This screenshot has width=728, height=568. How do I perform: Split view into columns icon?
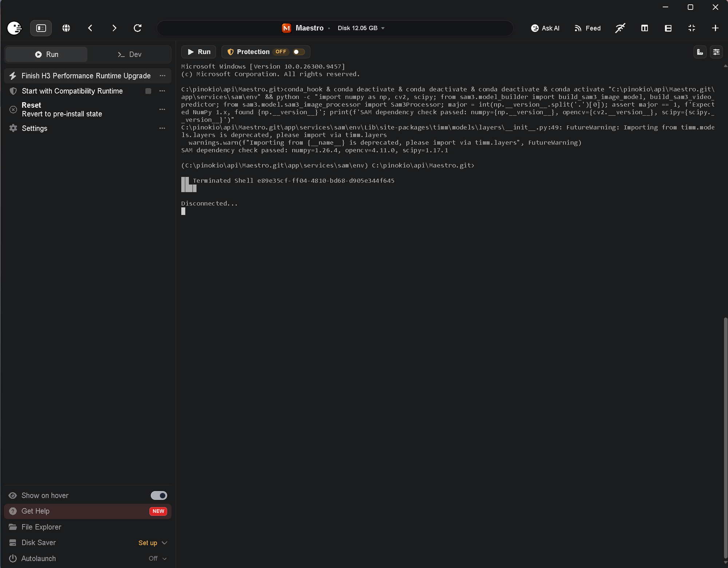(644, 28)
